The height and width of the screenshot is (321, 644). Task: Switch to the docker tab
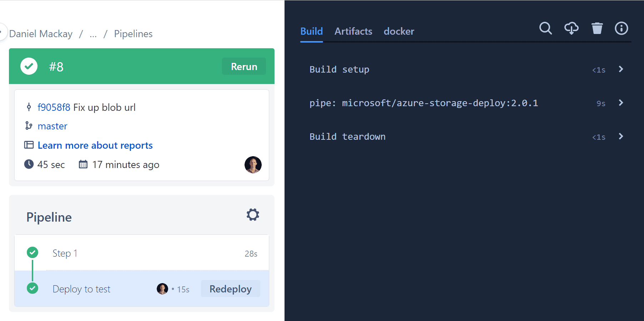[x=399, y=31]
